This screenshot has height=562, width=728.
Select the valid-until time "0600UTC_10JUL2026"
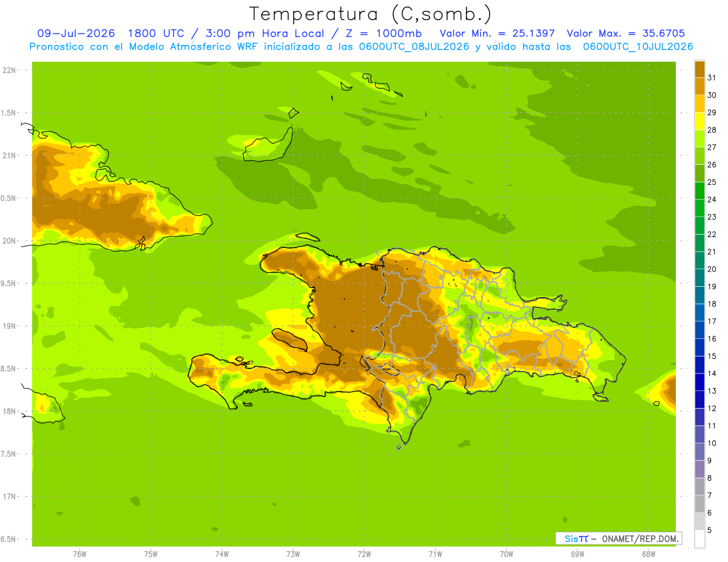(638, 47)
